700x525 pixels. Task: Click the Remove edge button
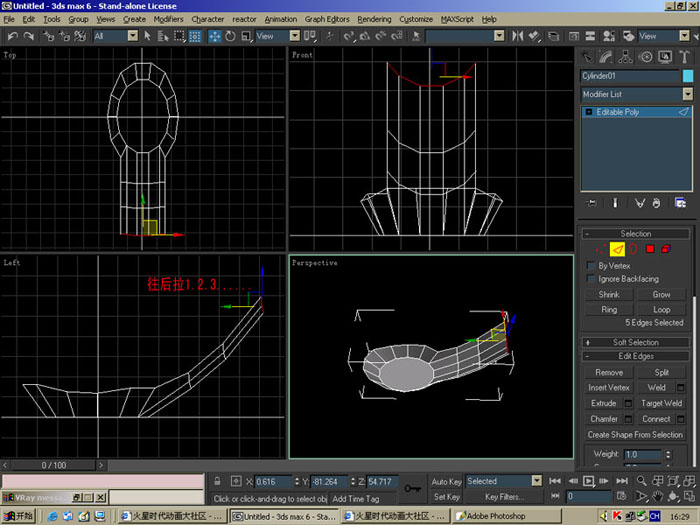609,372
